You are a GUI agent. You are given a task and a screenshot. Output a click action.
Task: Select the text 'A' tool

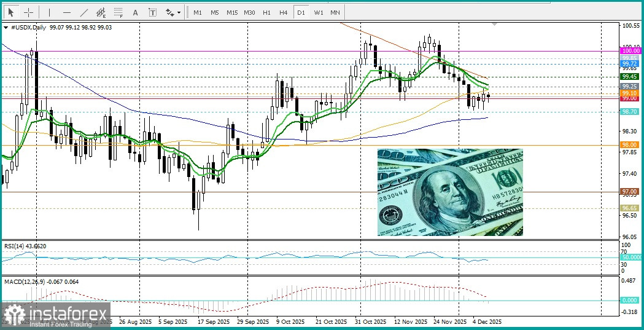tap(135, 13)
